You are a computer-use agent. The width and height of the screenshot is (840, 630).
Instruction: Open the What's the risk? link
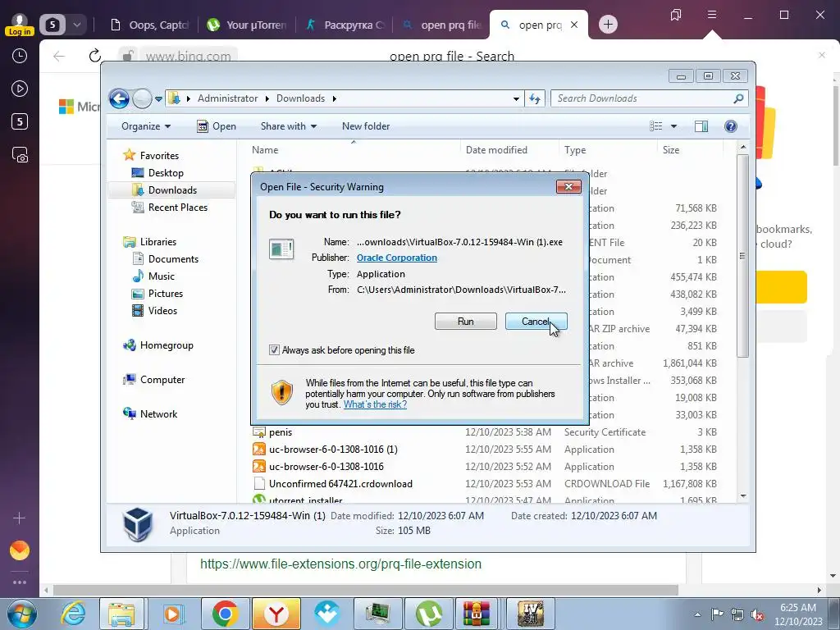(375, 404)
